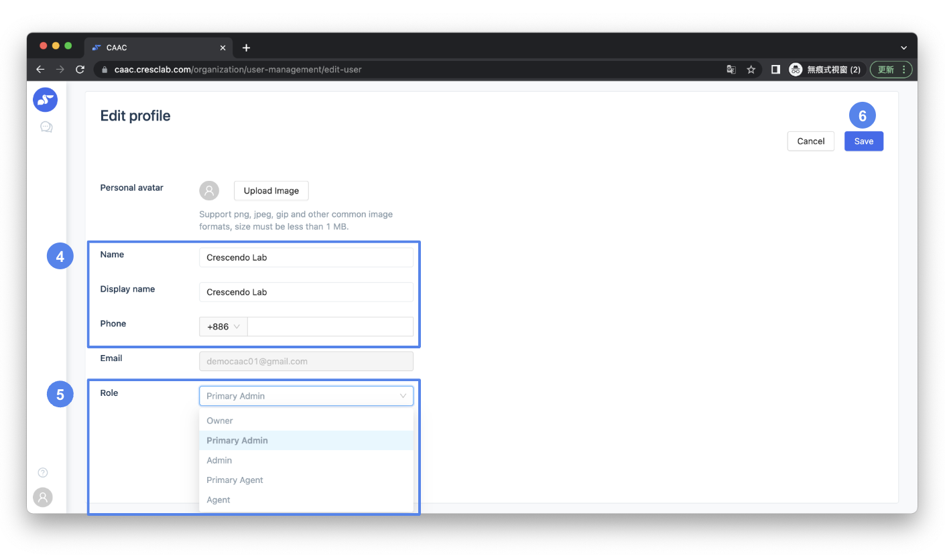The image size is (945, 560).
Task: Open the chat conversations sidebar icon
Action: coord(46,127)
